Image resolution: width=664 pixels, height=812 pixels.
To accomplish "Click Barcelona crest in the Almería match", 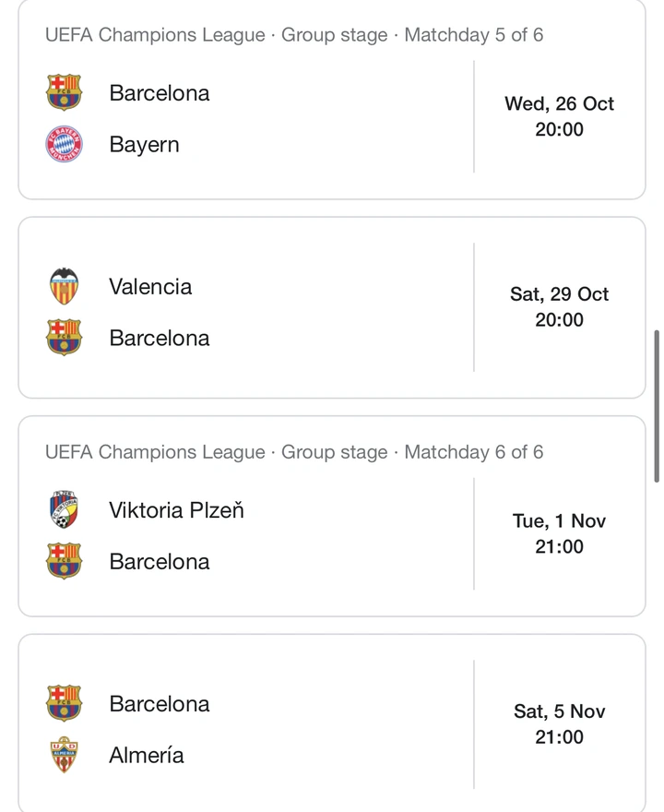I will click(x=64, y=703).
